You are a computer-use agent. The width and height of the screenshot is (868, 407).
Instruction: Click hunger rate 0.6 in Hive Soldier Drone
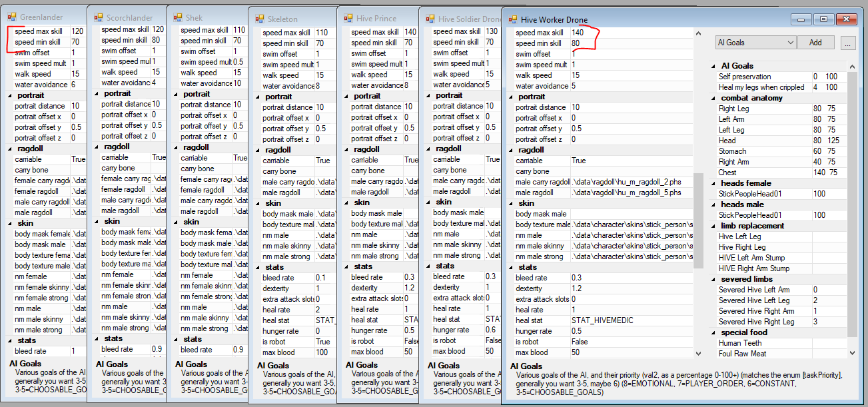pos(493,330)
